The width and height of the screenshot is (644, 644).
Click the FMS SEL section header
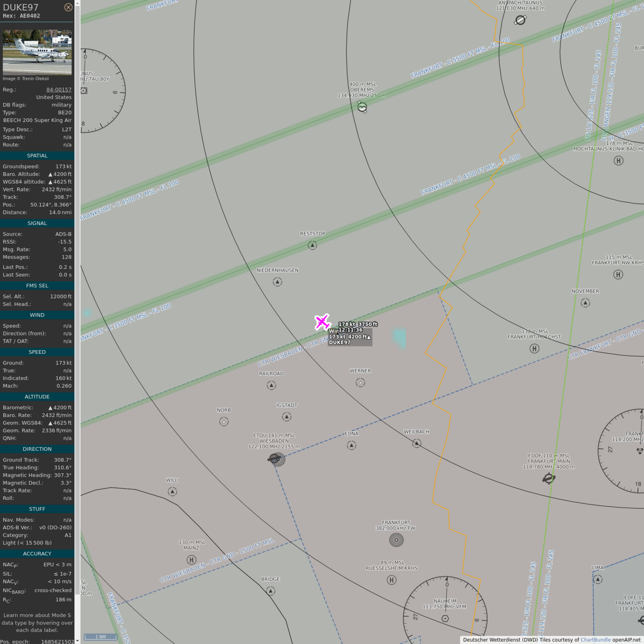[x=37, y=286]
